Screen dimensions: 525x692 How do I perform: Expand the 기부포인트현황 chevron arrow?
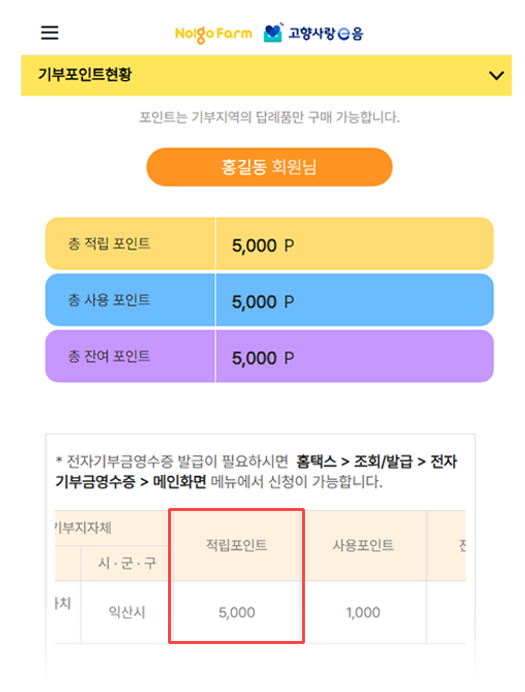pyautogui.click(x=496, y=75)
